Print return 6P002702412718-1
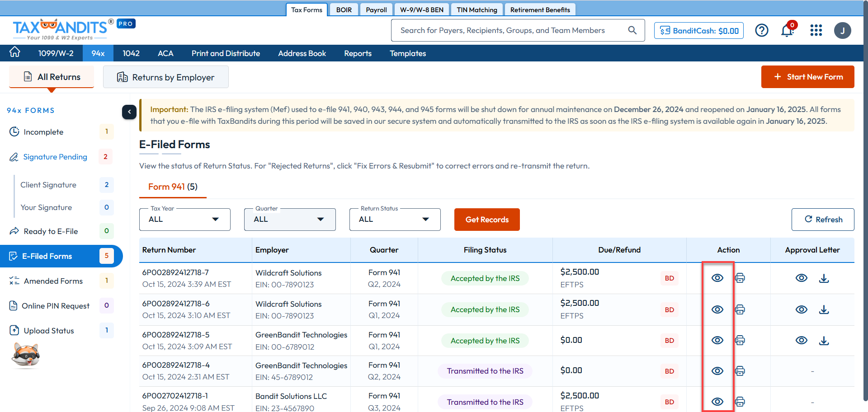Viewport: 868px width, 412px height. coord(740,402)
